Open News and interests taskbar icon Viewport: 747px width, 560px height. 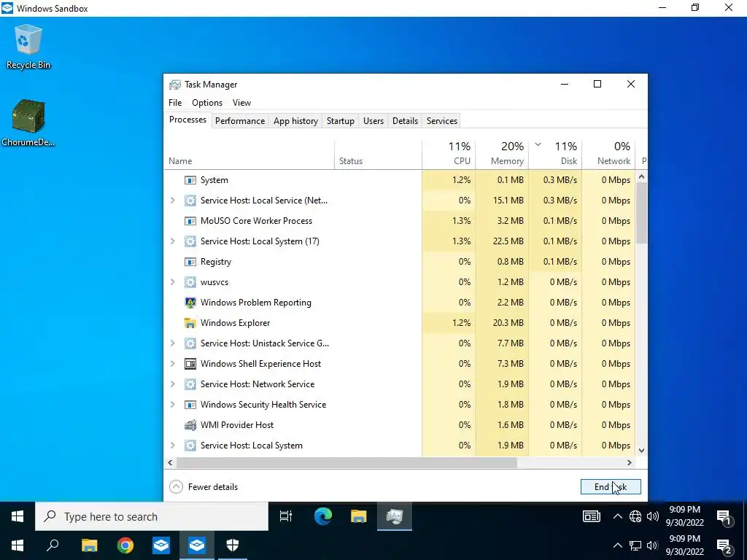click(591, 516)
